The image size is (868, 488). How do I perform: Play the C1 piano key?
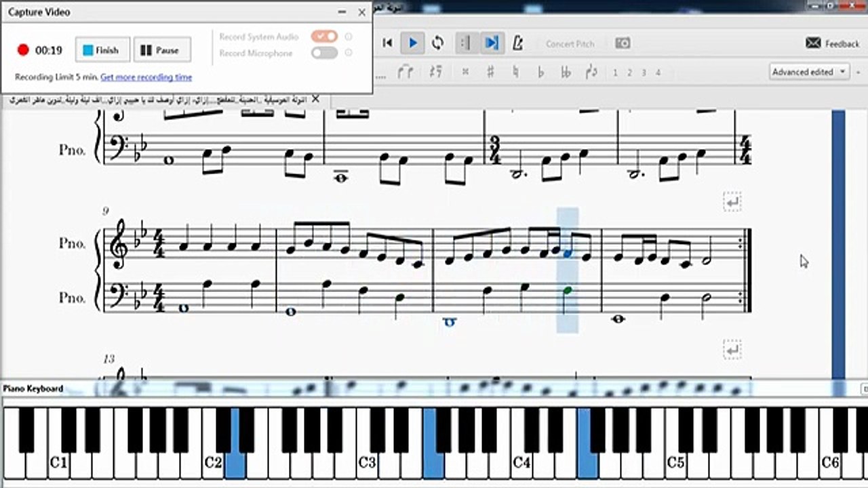point(59,464)
